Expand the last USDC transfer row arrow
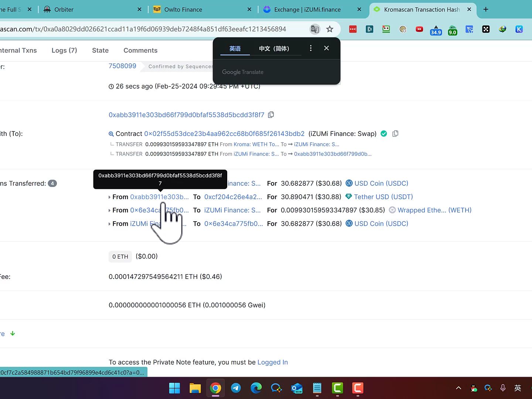The image size is (532, 399). click(109, 224)
